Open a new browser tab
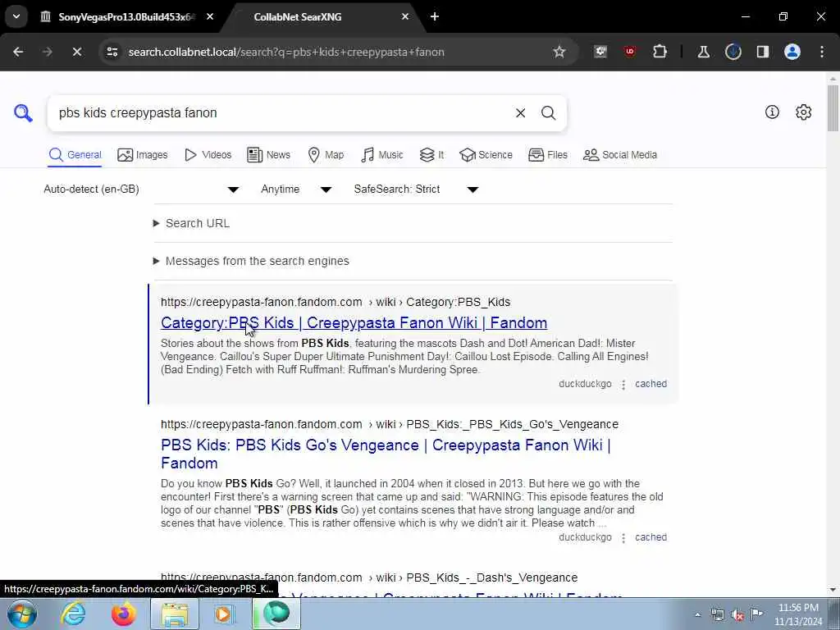This screenshot has height=630, width=840. (435, 16)
